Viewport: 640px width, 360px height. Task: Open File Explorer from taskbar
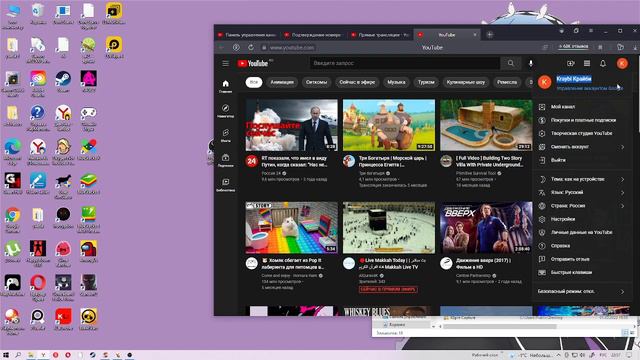coord(31,355)
